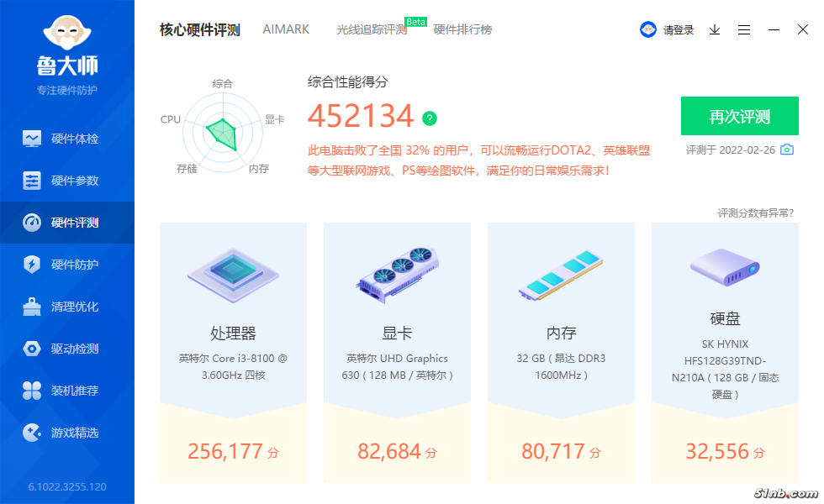Open the download arrow icon

(x=715, y=30)
